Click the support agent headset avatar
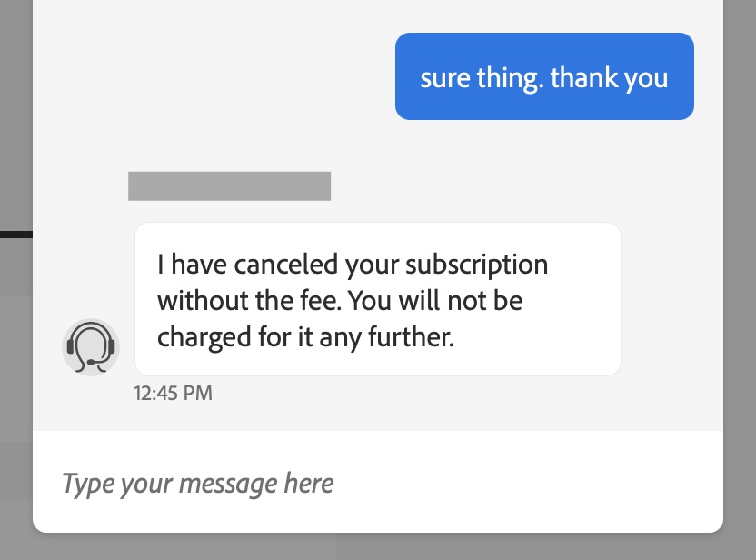 tap(91, 347)
